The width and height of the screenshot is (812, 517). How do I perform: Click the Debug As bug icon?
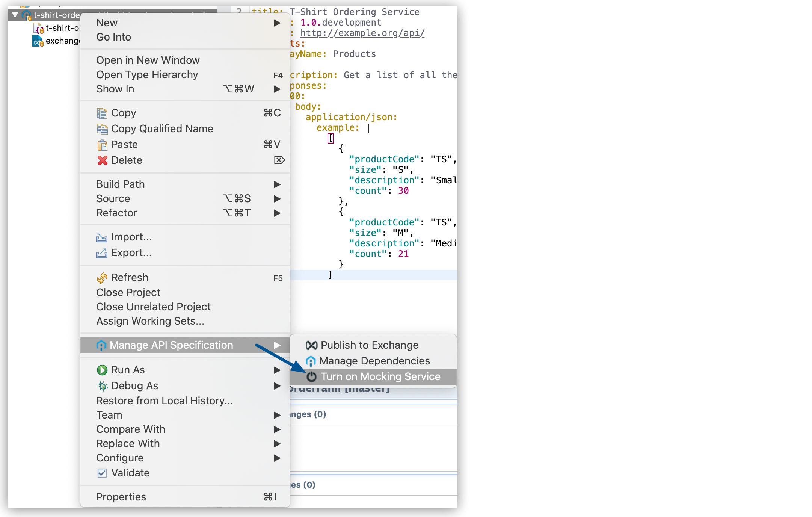click(102, 385)
